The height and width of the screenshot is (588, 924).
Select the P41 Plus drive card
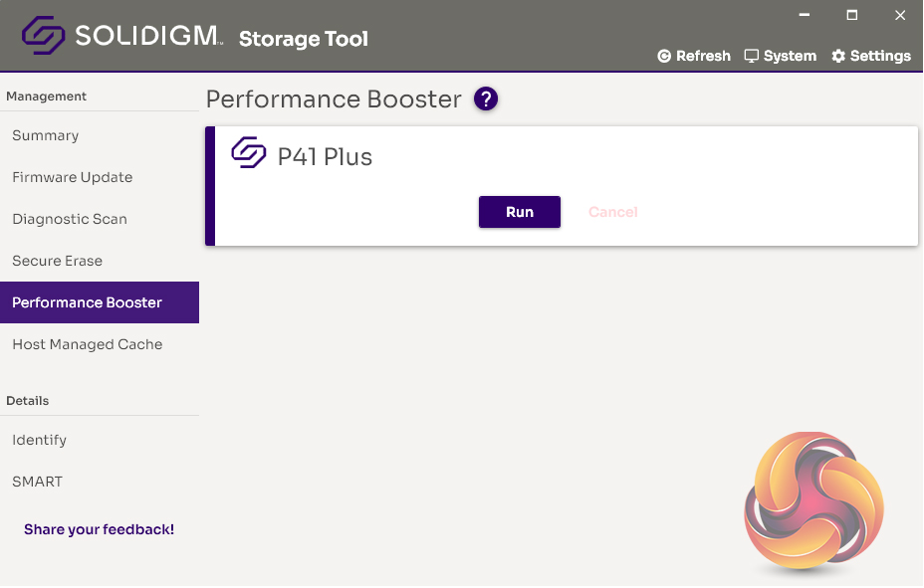(597, 159)
